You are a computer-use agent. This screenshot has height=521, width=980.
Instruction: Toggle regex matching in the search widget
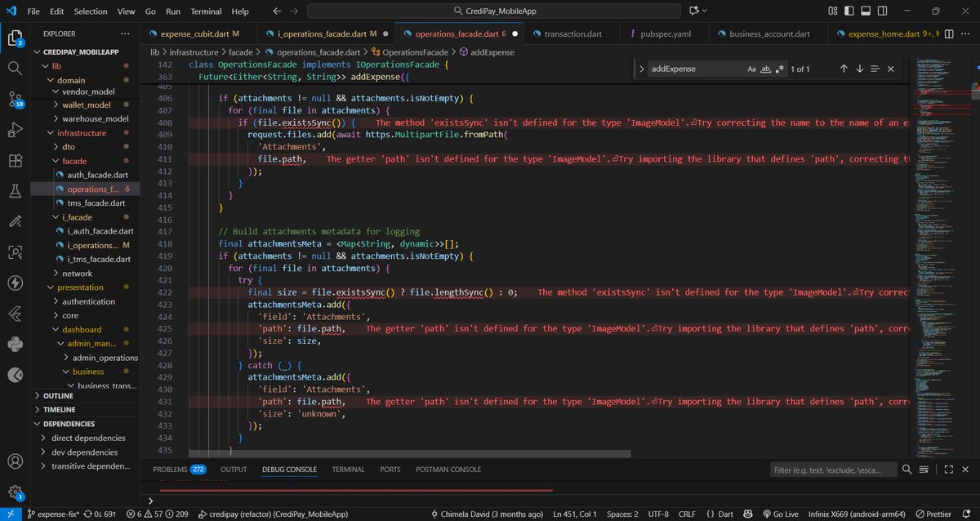[779, 69]
